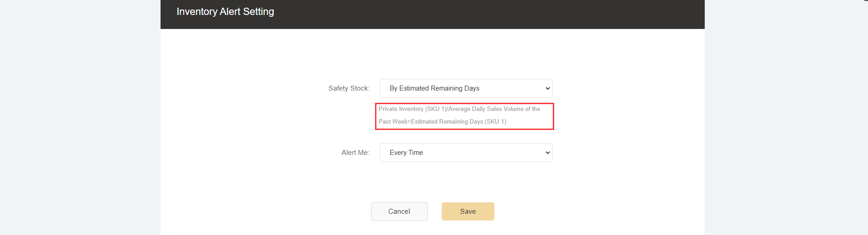Dismiss the dialog using Cancel
The height and width of the screenshot is (235, 868).
point(399,211)
